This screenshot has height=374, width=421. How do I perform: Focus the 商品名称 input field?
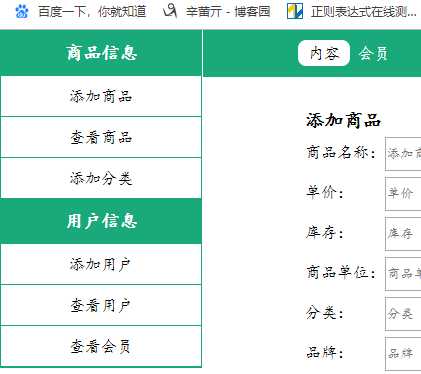coord(403,154)
